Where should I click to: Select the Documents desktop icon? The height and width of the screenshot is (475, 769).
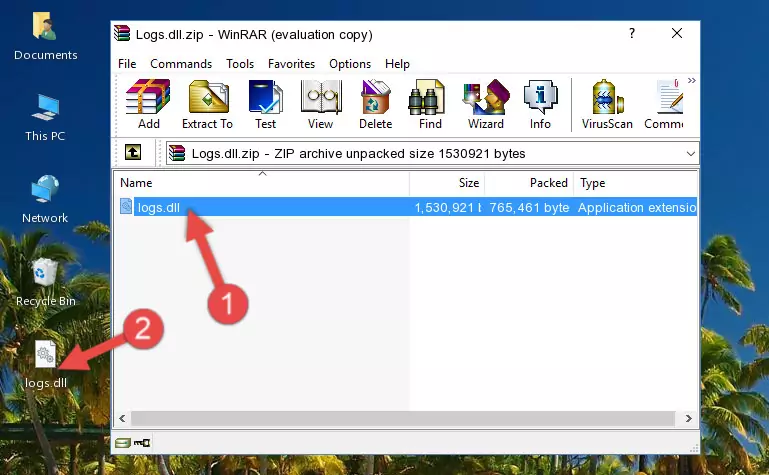pos(45,36)
